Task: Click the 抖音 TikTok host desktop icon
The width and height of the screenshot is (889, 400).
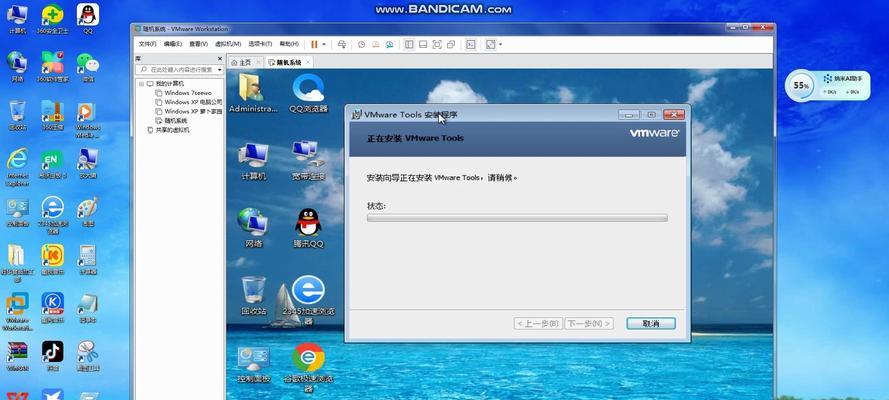Action: (52, 356)
